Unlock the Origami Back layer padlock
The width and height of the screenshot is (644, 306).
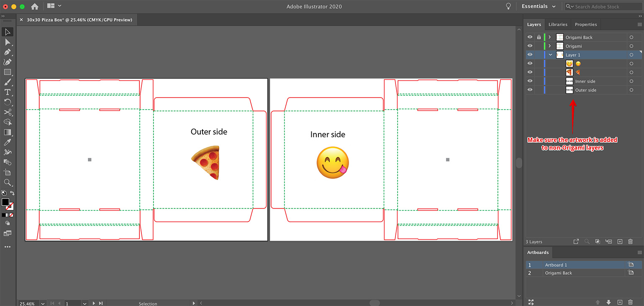tap(539, 37)
